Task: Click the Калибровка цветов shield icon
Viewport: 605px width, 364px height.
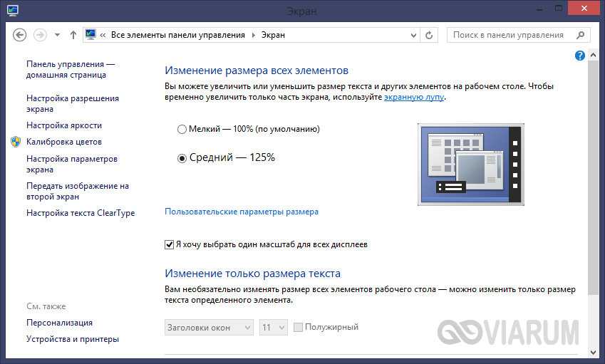Action: (x=16, y=142)
